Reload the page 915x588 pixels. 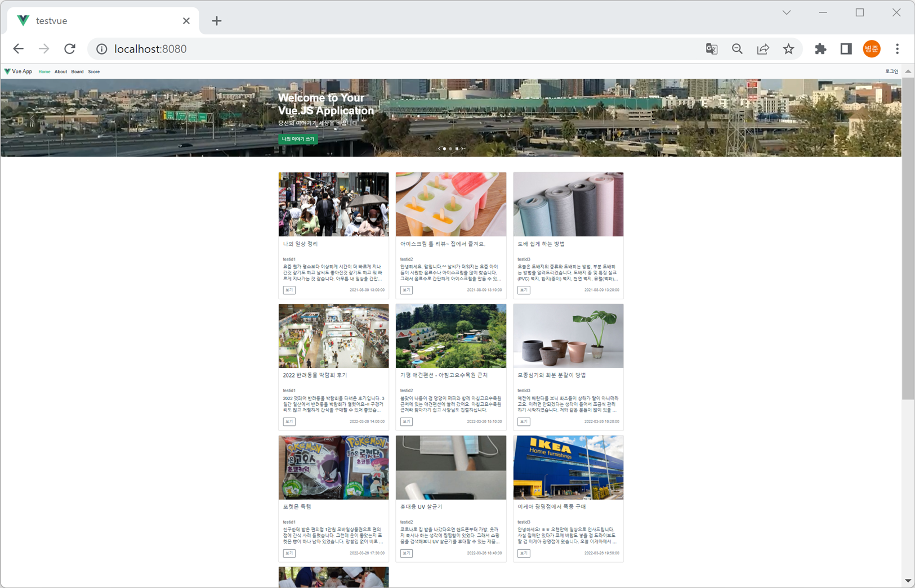click(70, 49)
